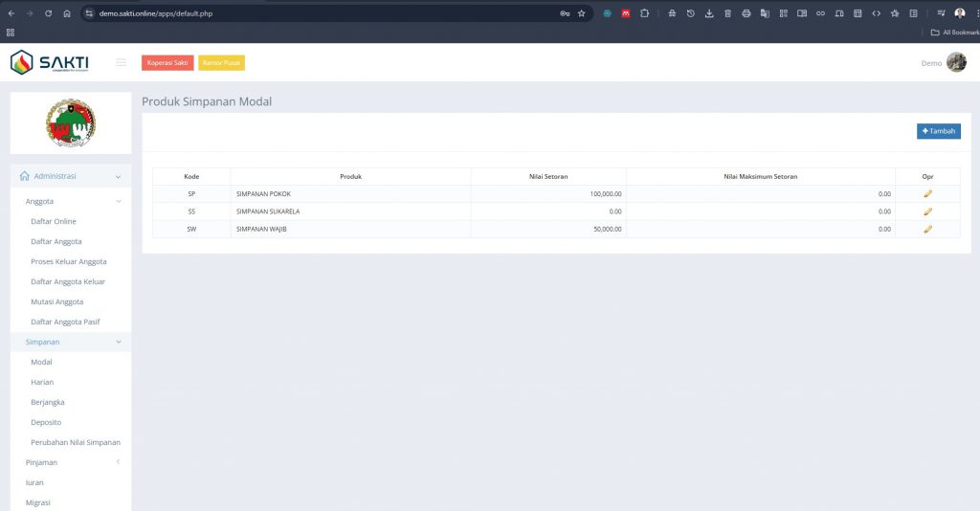Select Berjangka under Simpanan
Image resolution: width=980 pixels, height=511 pixels.
point(48,402)
